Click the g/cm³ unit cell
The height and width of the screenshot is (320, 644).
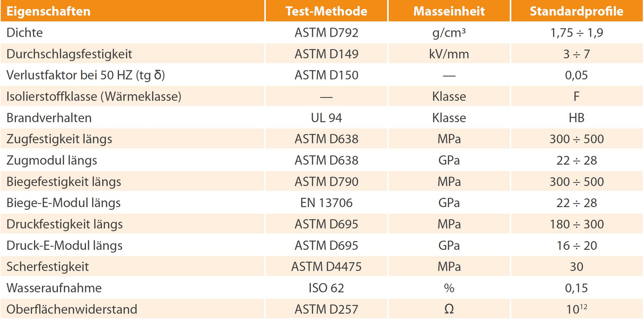pyautogui.click(x=449, y=33)
